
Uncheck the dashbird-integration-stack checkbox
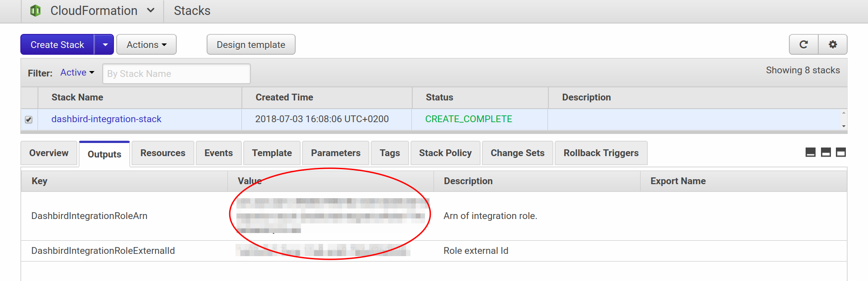click(x=29, y=119)
